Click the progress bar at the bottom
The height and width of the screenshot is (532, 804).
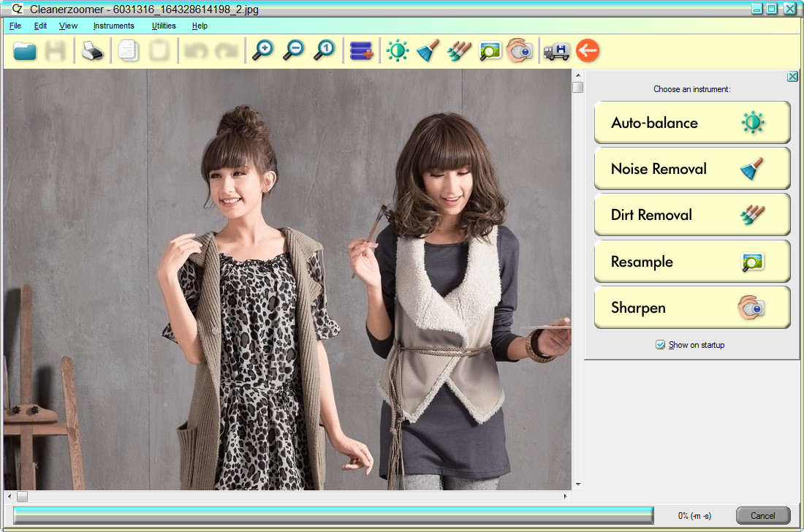click(333, 515)
